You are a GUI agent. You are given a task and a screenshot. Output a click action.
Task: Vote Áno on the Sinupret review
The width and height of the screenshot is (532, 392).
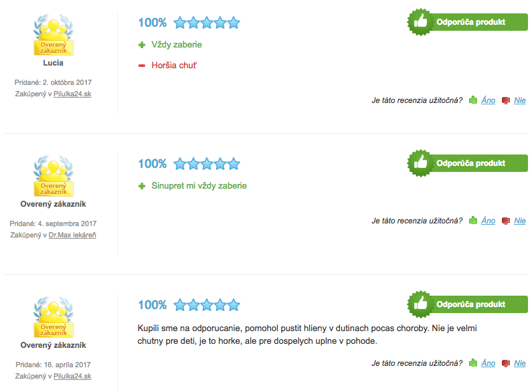pos(489,220)
